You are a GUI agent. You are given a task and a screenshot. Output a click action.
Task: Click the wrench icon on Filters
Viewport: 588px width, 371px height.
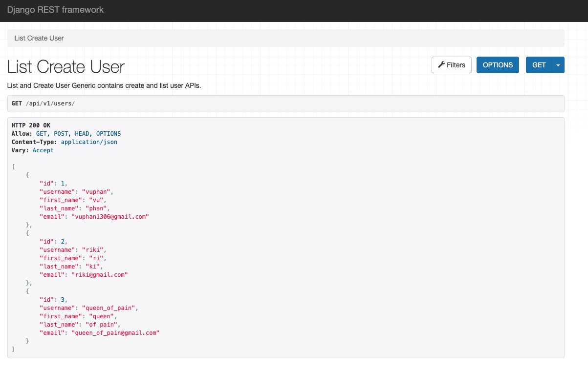coord(441,65)
